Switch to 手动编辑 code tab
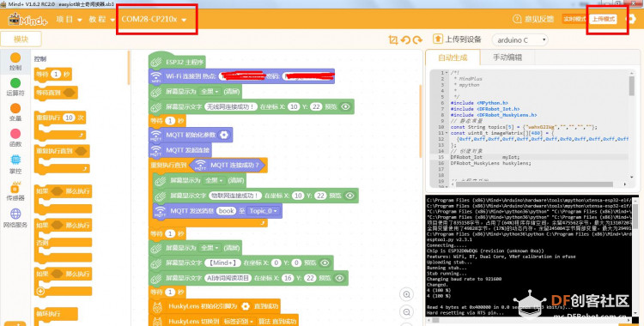Screen dimensions: 644x326 pyautogui.click(x=507, y=57)
